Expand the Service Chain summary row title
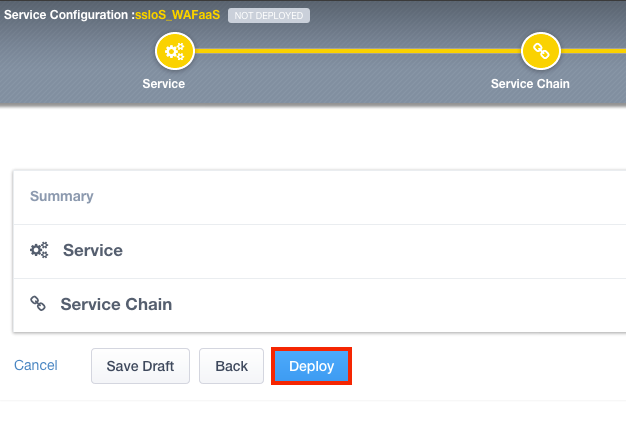This screenshot has width=626, height=422. [116, 304]
